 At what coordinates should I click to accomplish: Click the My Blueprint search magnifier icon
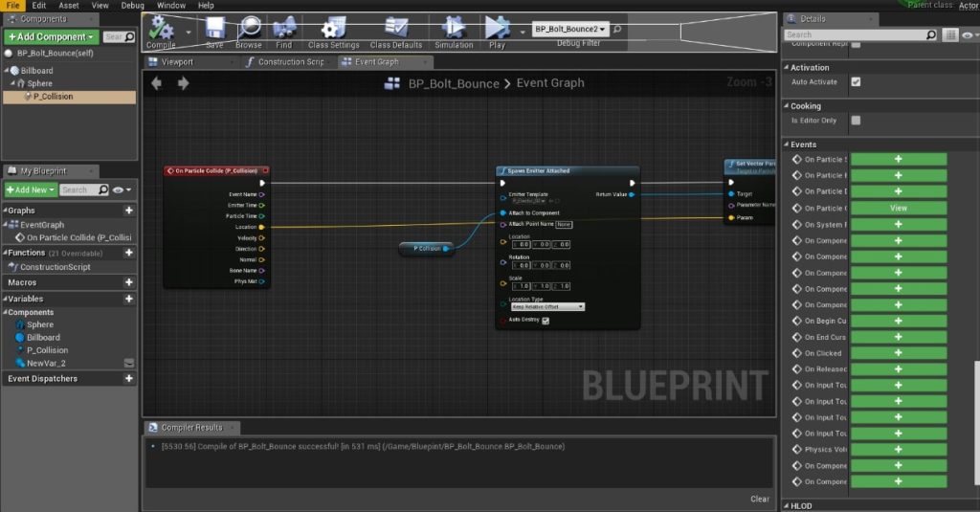point(103,189)
